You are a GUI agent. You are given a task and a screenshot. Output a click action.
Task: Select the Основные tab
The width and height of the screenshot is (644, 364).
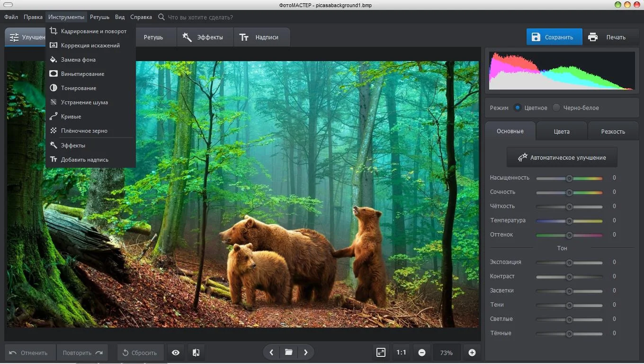coord(510,131)
